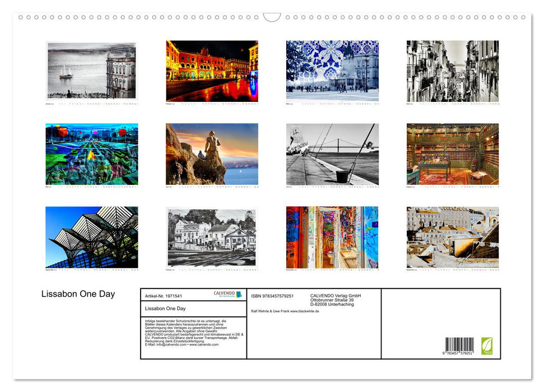
Task: Open the fishing rods and bridge thumbnail
Action: [332, 153]
